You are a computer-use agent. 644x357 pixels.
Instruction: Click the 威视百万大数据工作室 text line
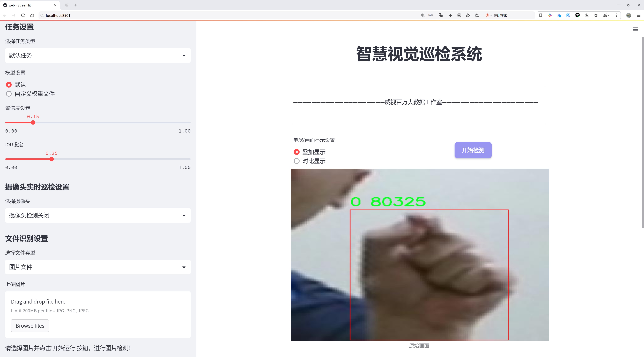click(413, 102)
